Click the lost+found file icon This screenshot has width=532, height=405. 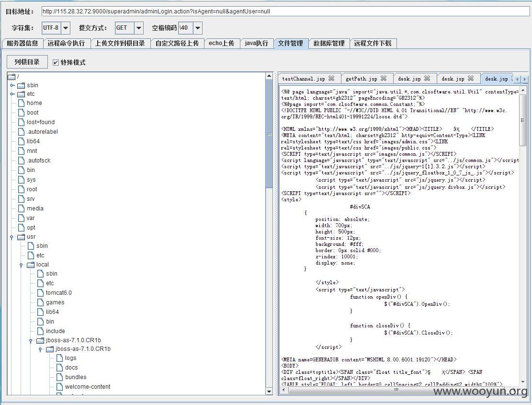pos(21,122)
